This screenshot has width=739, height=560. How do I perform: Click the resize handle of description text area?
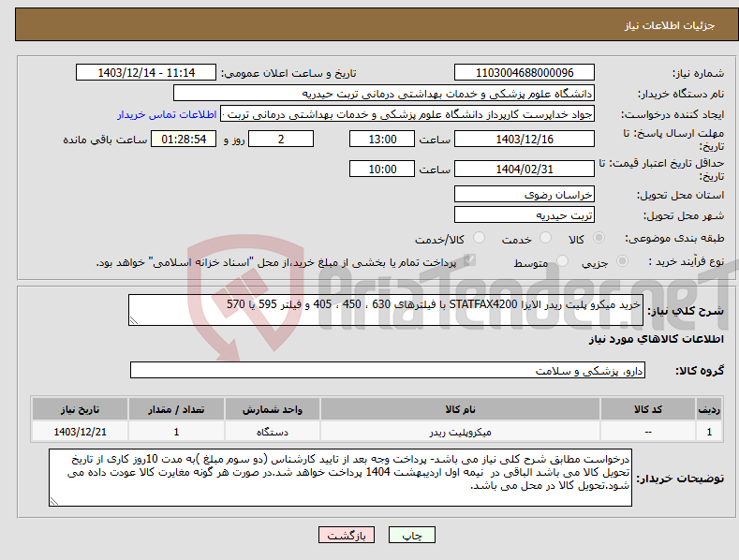coord(133,321)
